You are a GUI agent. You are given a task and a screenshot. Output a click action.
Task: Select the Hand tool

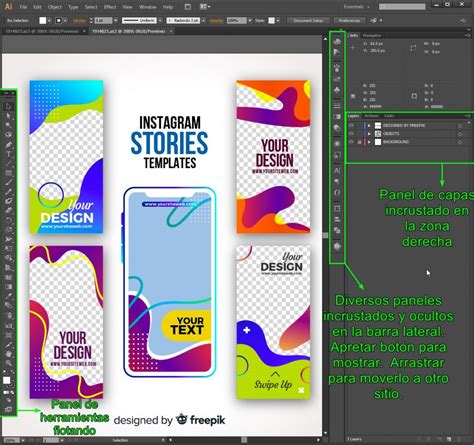(8, 353)
